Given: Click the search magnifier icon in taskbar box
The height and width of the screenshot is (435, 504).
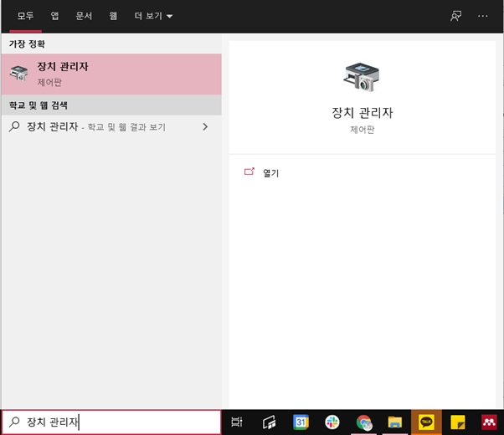Looking at the screenshot, I should point(14,422).
